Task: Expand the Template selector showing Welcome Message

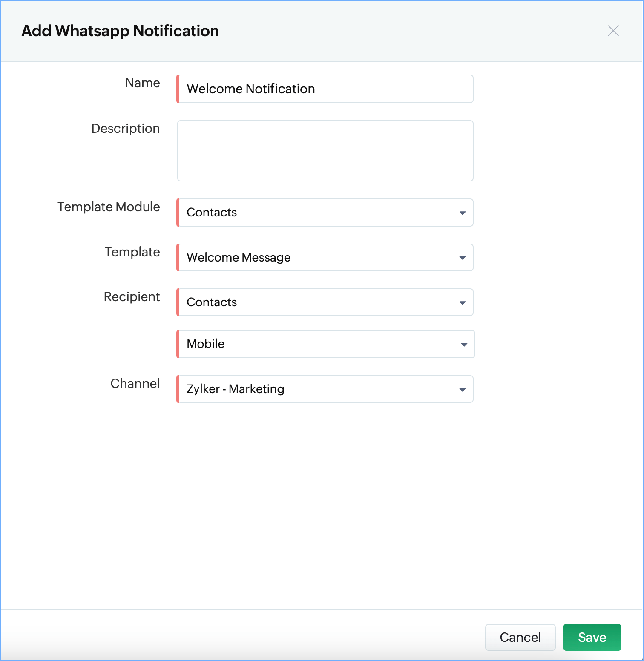Action: (319, 258)
